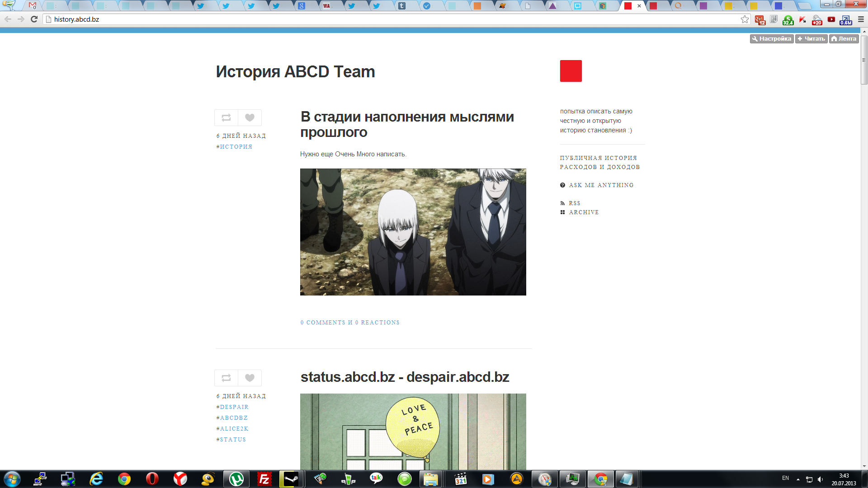
Task: Click the red square blog avatar
Action: [571, 71]
